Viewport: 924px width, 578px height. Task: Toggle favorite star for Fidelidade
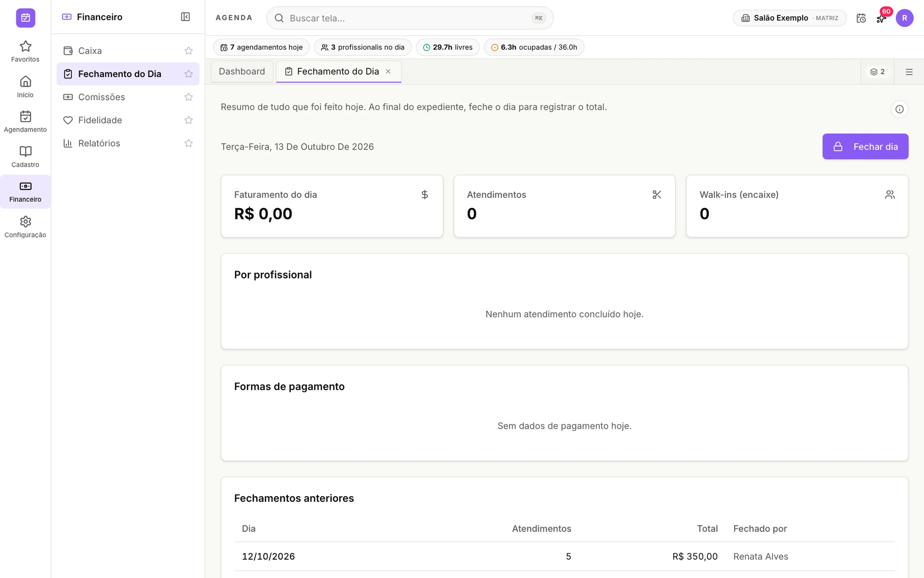189,120
